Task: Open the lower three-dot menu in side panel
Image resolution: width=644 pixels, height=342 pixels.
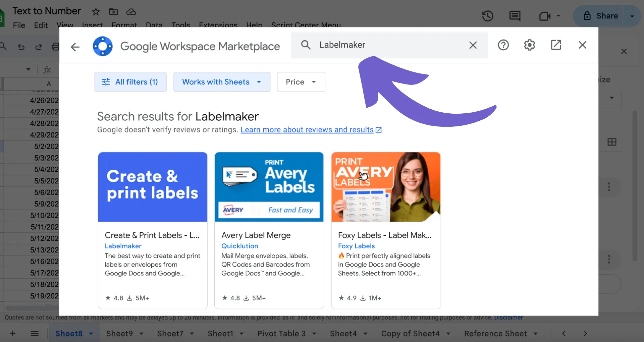Action: click(x=609, y=259)
